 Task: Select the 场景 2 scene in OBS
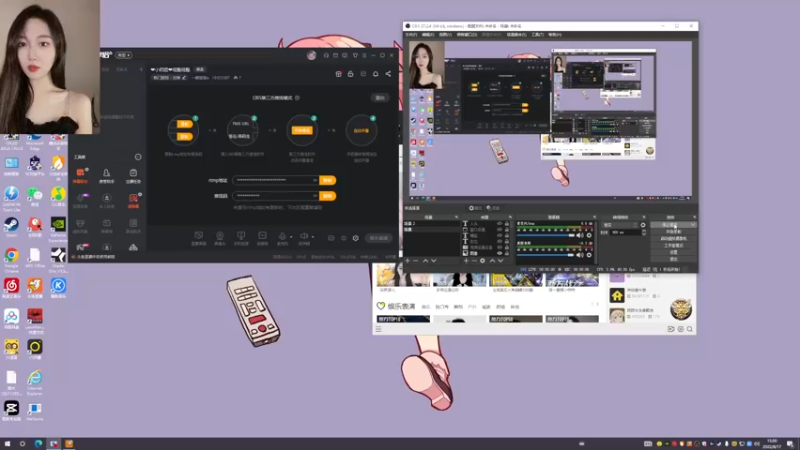pos(431,223)
